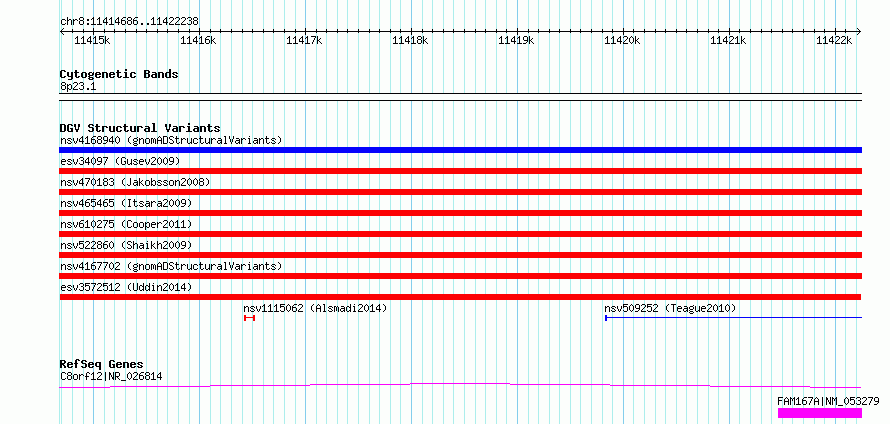Click the 11415k ruler tick label

(x=93, y=40)
